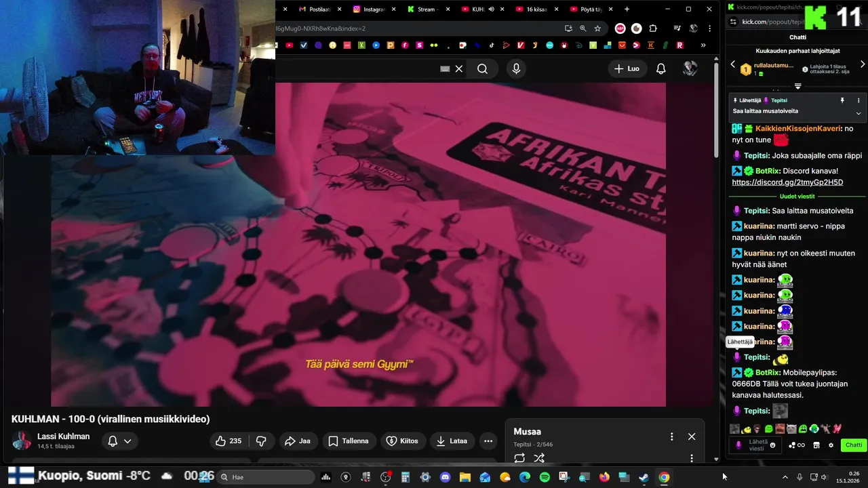This screenshot has width=868, height=488.
Task: Start voice search with the microphone
Action: pyautogui.click(x=516, y=68)
